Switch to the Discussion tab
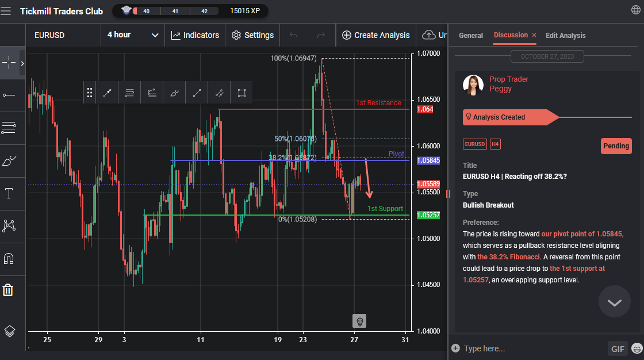The width and height of the screenshot is (644, 360). pos(511,35)
